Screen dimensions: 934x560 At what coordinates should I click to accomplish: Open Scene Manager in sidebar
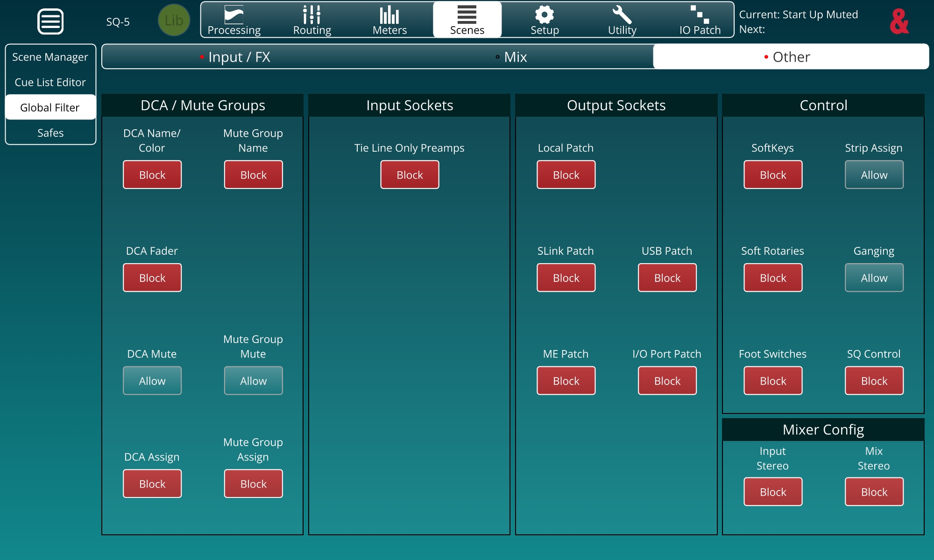point(50,57)
